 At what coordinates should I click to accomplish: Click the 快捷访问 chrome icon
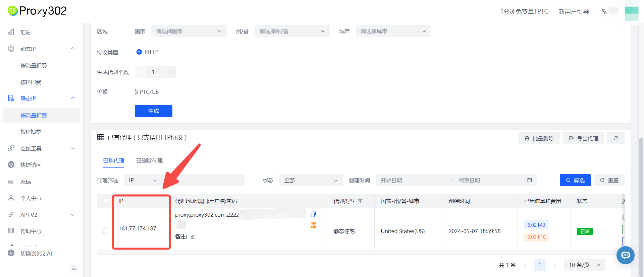[x=11, y=164]
